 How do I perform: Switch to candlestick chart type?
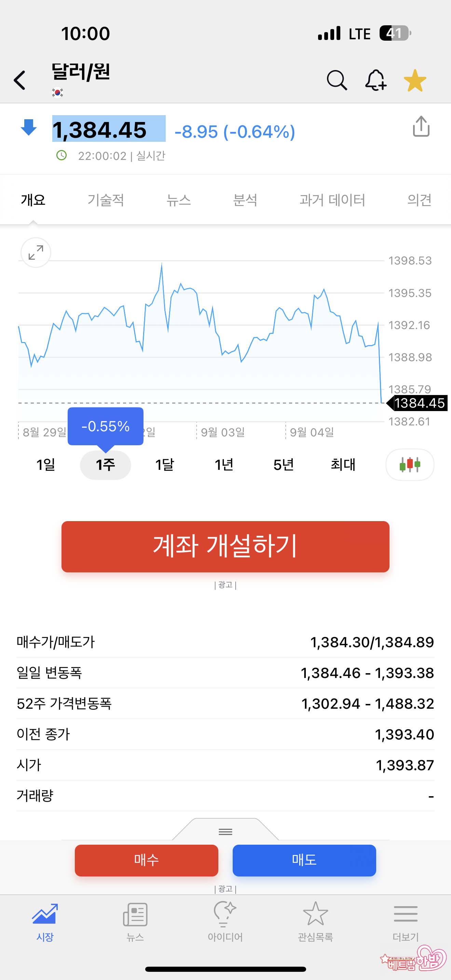pos(410,464)
